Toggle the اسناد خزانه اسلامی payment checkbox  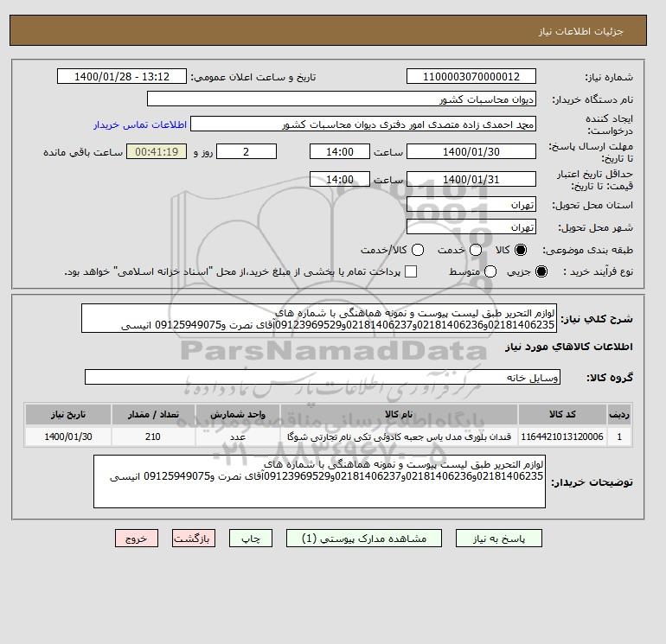point(411,271)
